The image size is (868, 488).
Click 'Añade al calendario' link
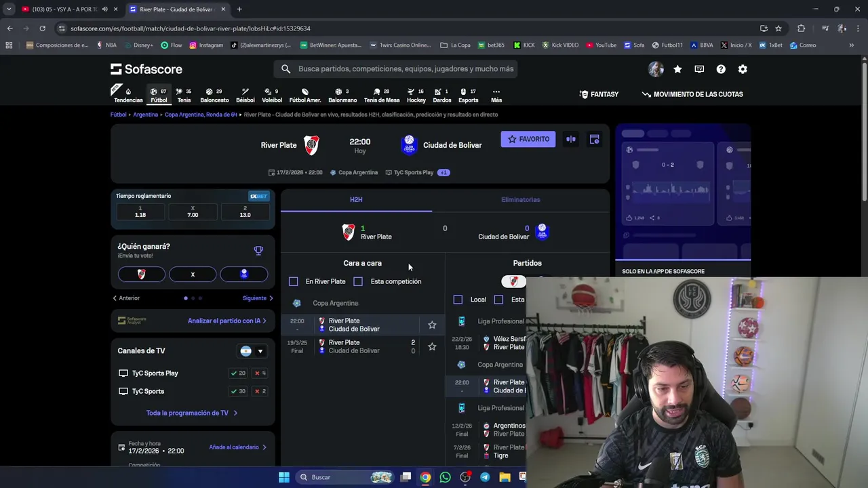237,447
